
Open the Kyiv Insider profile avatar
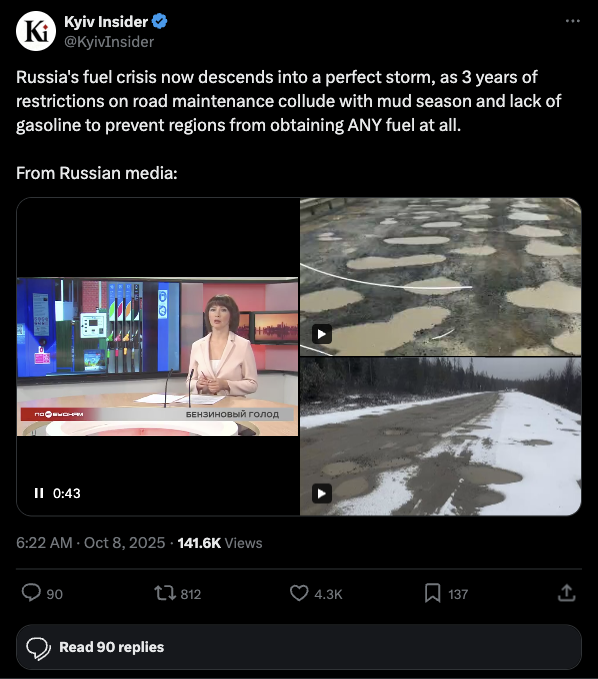click(x=36, y=31)
